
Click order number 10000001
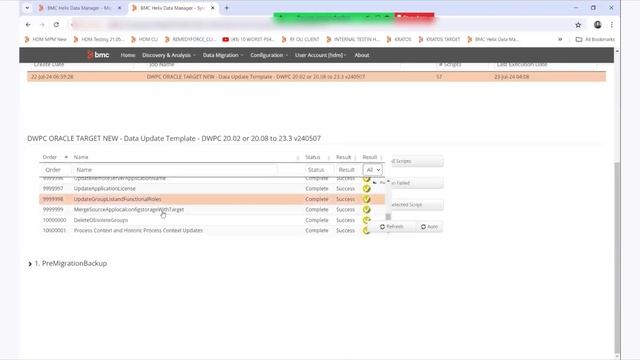[x=54, y=230]
